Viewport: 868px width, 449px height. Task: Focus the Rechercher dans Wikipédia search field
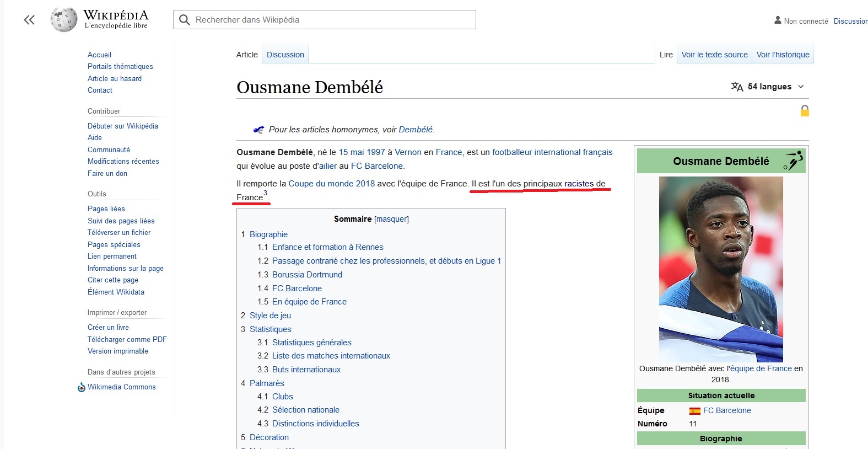(331, 20)
